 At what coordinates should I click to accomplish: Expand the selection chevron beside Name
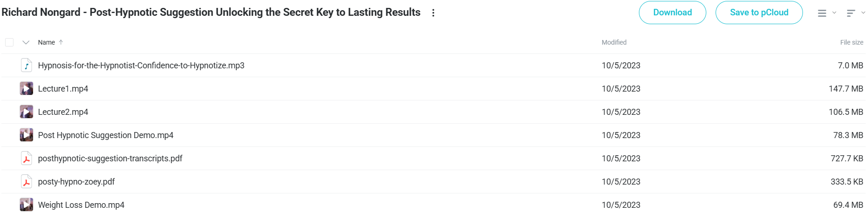(26, 42)
